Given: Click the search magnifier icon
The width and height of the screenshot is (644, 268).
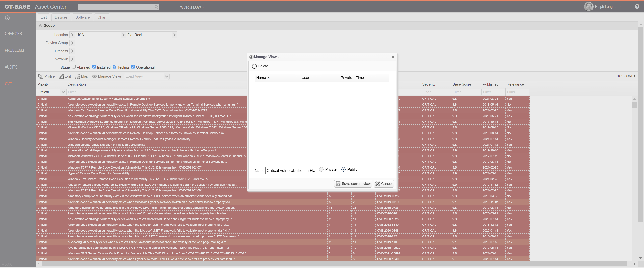Looking at the screenshot, I should (x=156, y=7).
